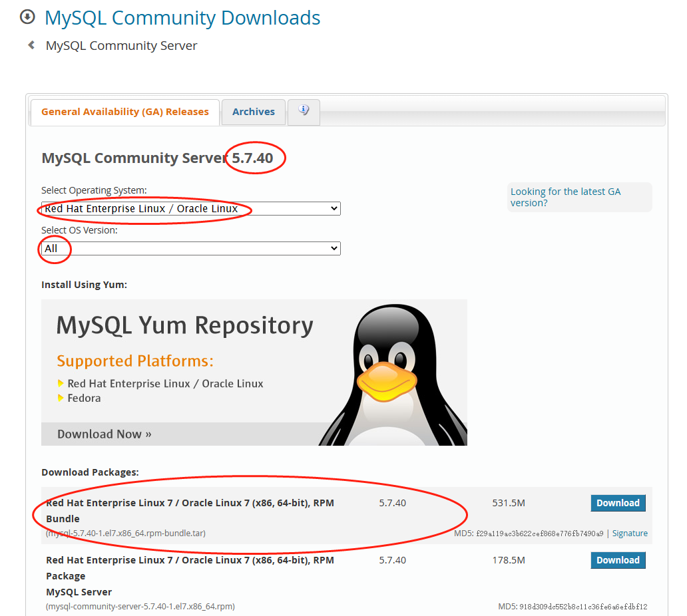The height and width of the screenshot is (616, 687).
Task: Click Download Now in Yum Repository banner
Action: [105, 434]
